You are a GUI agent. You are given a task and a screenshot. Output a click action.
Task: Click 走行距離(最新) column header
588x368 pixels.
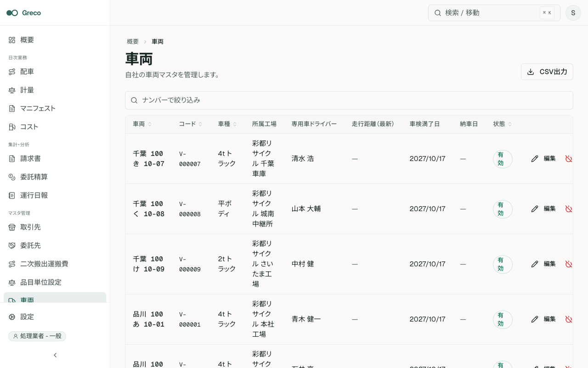point(373,124)
